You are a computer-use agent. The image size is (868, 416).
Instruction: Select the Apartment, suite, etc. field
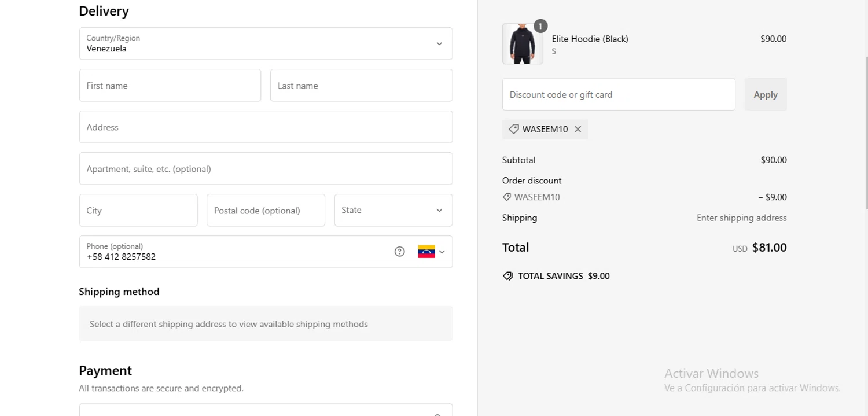(x=266, y=169)
